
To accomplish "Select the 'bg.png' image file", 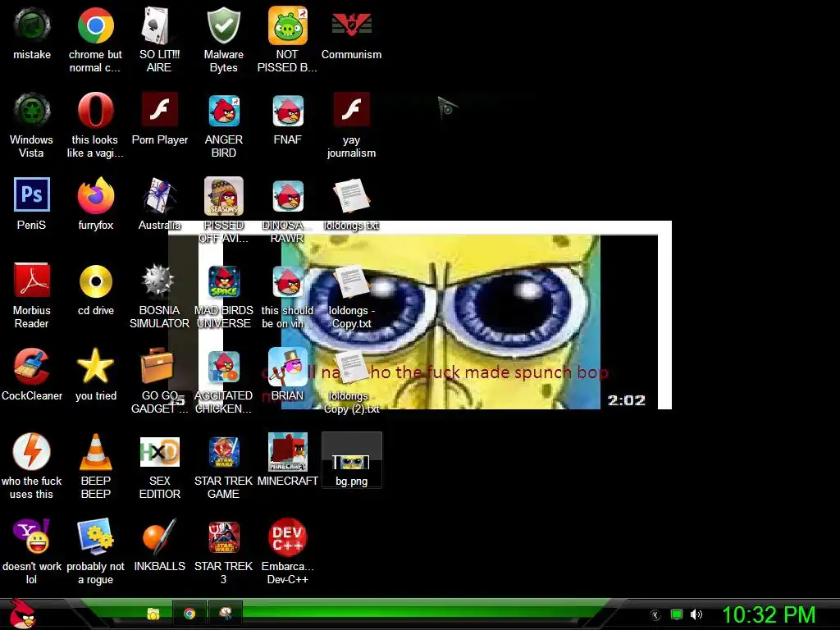I will point(351,461).
